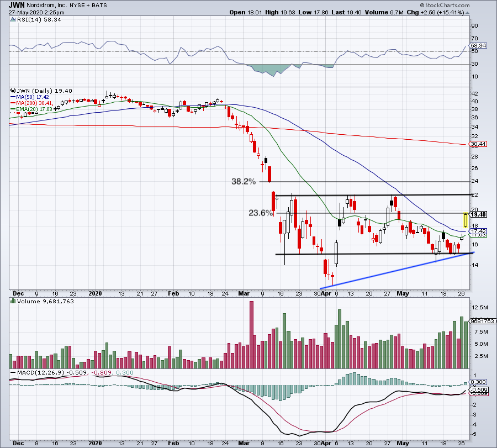
Task: Click the Volume 9.7M quote value
Action: coord(384,12)
